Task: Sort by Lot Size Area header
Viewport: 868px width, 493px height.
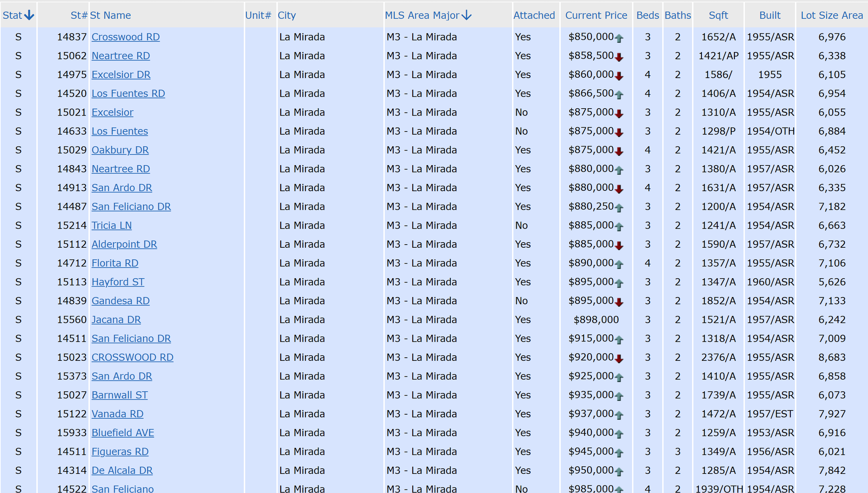Action: tap(832, 15)
